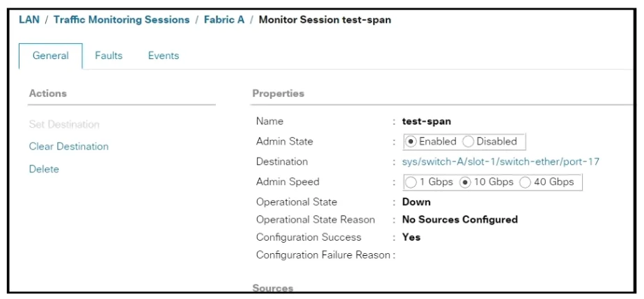
Task: Click Delete in the Actions list
Action: pos(44,169)
